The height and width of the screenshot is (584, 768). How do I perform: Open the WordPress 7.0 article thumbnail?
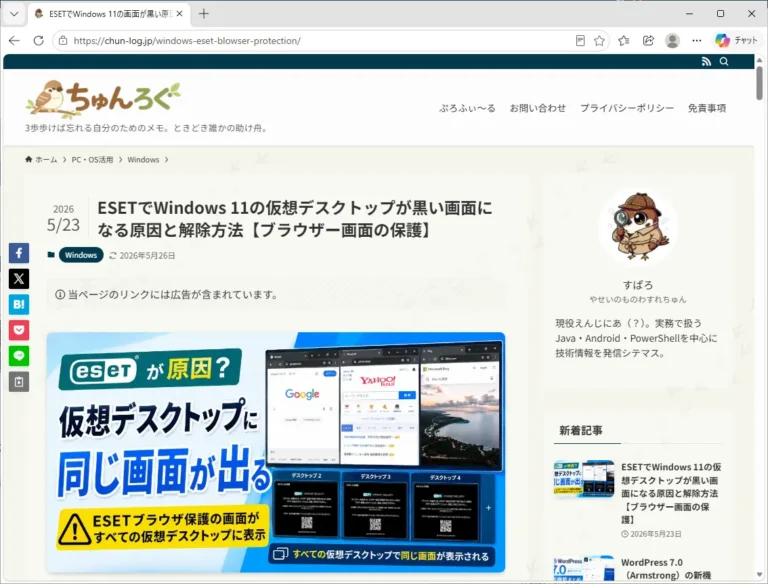click(x=584, y=568)
